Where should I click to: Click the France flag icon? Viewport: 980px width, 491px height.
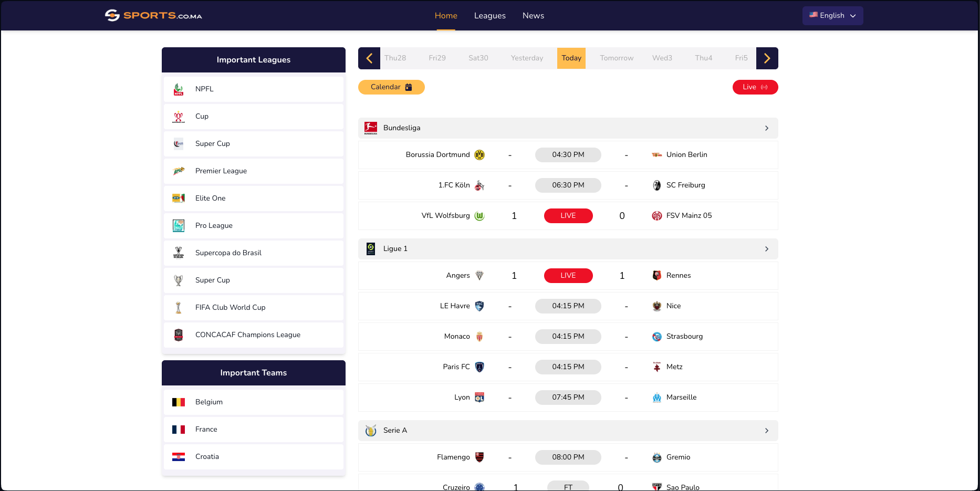tap(179, 430)
